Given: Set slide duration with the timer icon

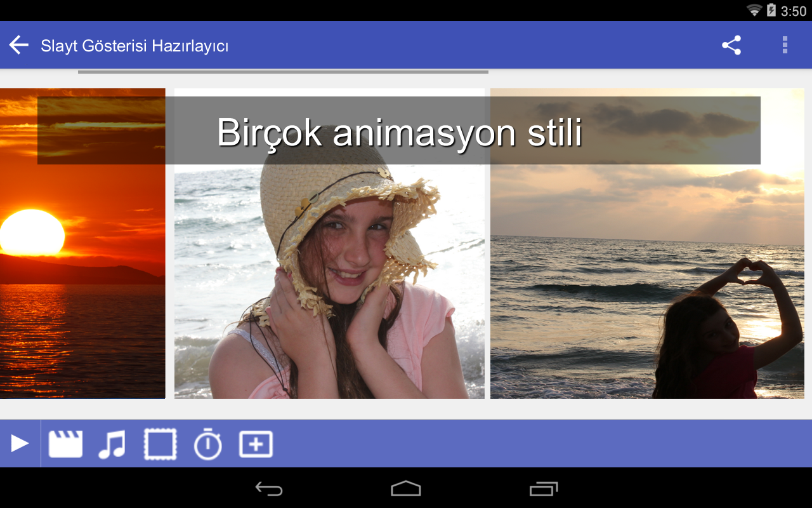Looking at the screenshot, I should tap(208, 444).
